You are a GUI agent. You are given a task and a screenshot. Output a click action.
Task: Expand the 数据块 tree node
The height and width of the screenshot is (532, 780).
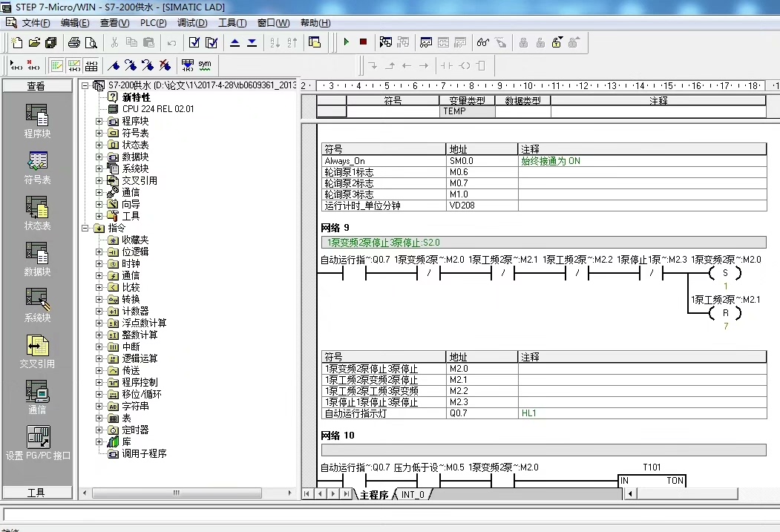coord(99,157)
